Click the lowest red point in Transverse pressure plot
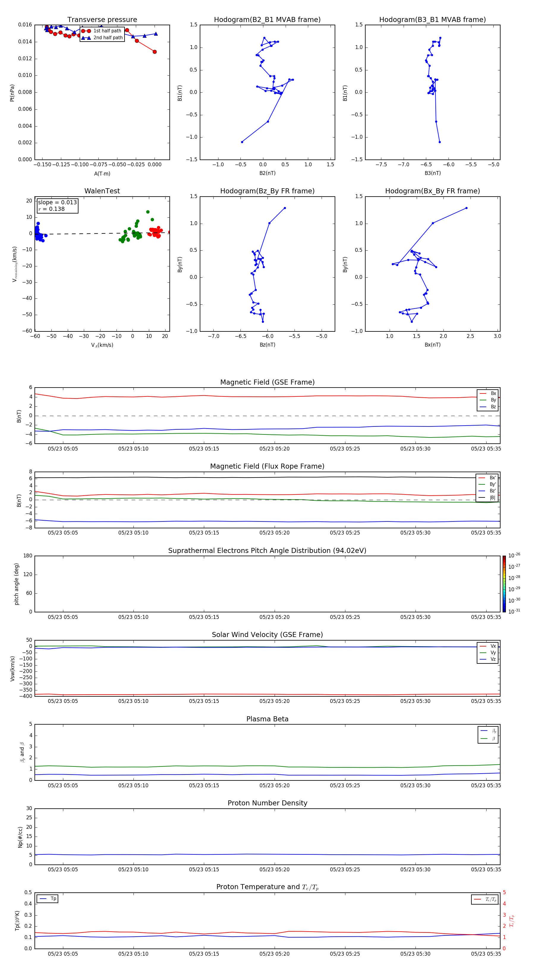 (x=155, y=52)
